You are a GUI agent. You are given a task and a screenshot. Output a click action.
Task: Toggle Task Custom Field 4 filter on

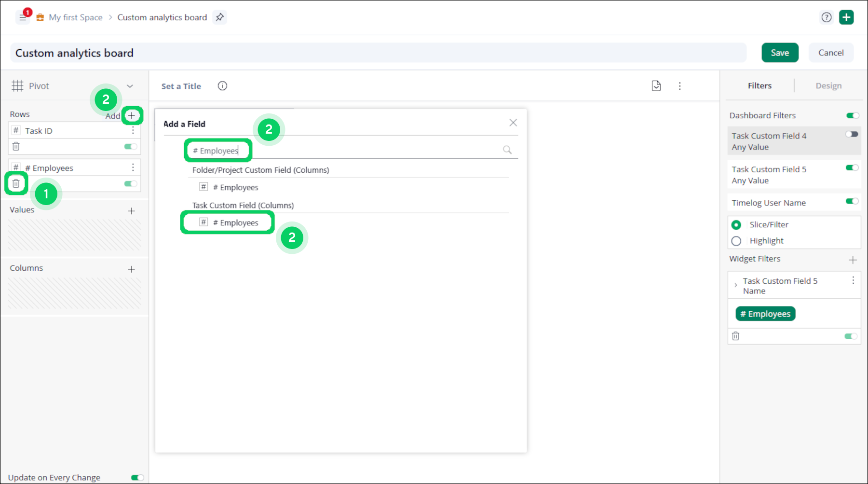pos(852,135)
